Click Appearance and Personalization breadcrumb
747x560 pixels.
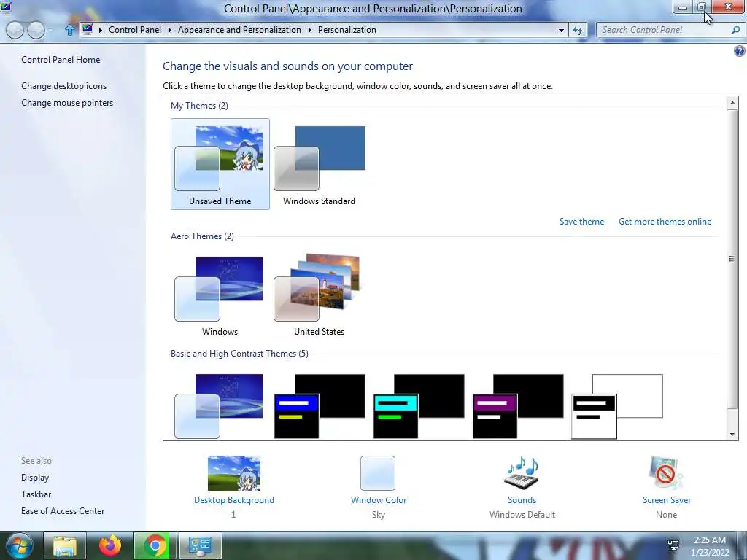click(x=239, y=29)
